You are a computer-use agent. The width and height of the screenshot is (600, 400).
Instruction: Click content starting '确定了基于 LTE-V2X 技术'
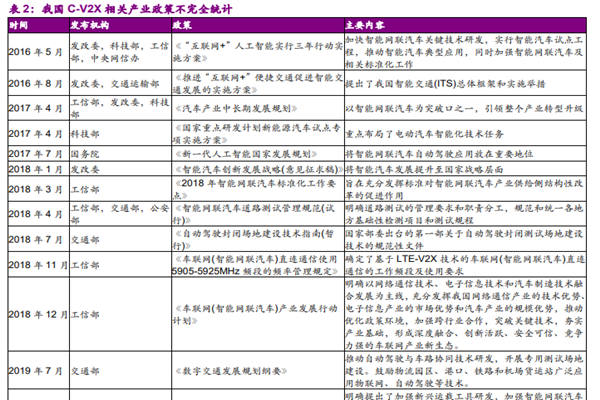coord(465,265)
